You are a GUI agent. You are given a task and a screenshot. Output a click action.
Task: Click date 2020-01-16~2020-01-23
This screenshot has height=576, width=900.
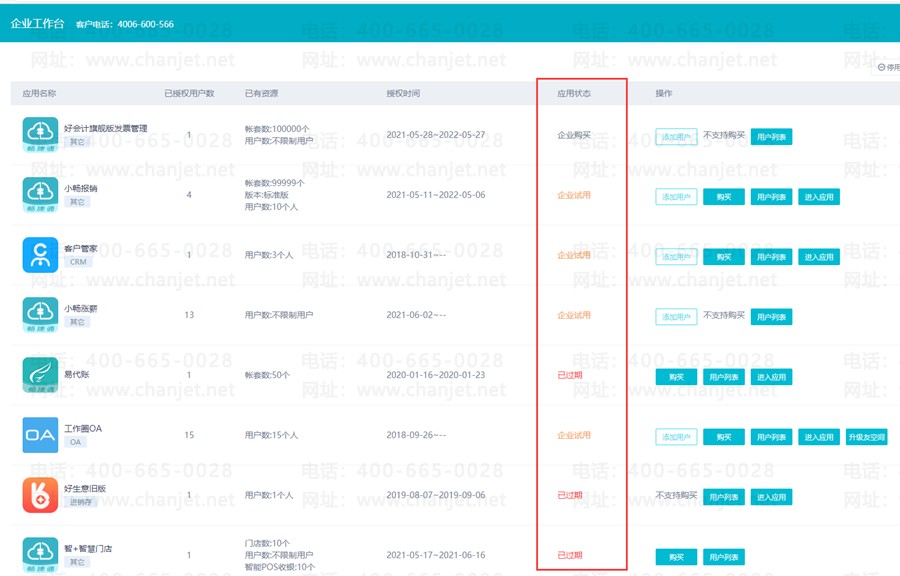436,375
